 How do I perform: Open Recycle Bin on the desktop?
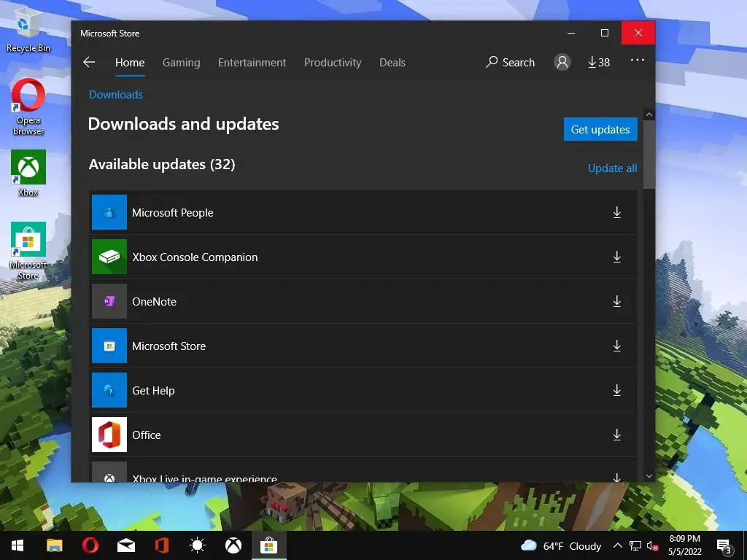[28, 28]
